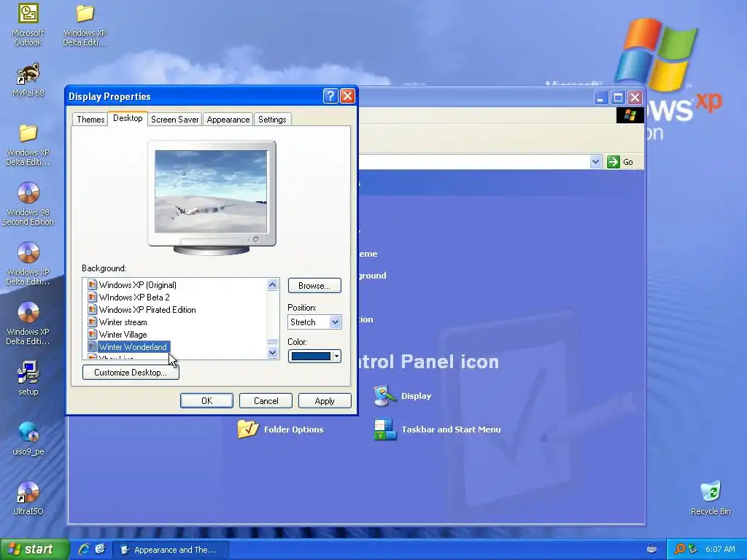
Task: Click the keyboard tray icon
Action: (651, 549)
